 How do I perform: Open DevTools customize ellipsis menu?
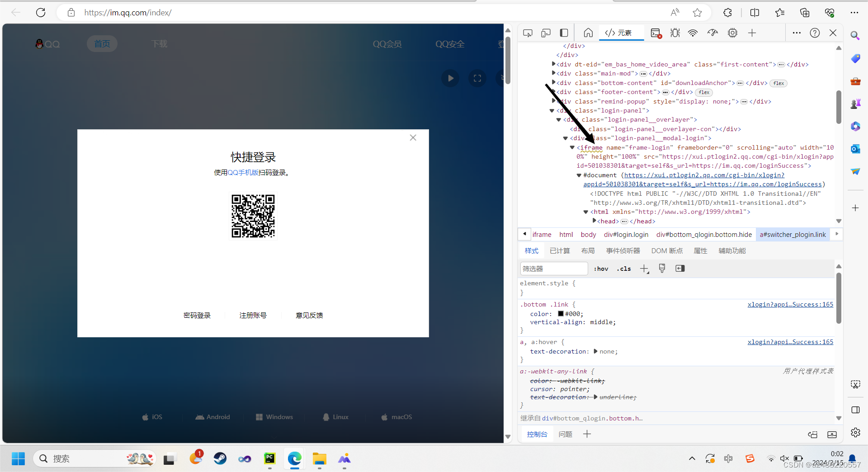[x=797, y=33]
